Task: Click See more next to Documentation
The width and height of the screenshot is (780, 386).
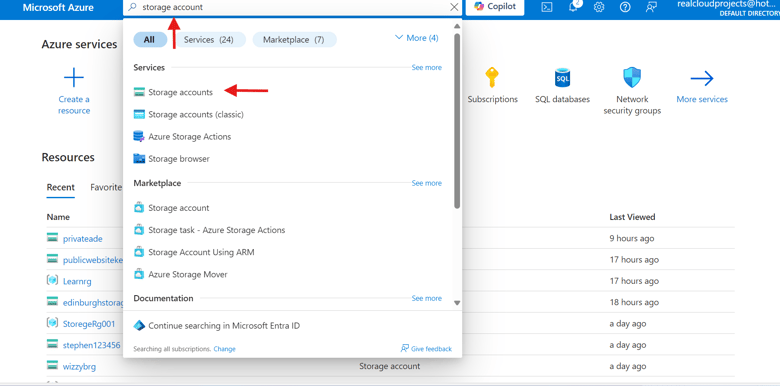Action: [x=426, y=298]
